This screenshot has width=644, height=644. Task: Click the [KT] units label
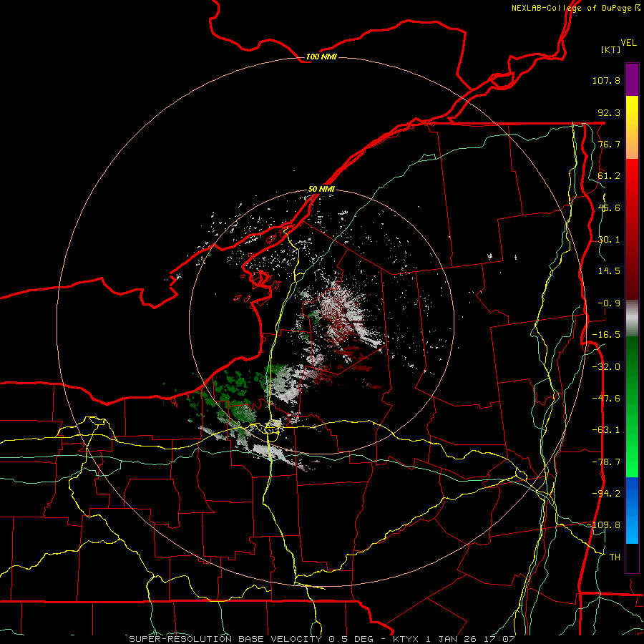(611, 49)
